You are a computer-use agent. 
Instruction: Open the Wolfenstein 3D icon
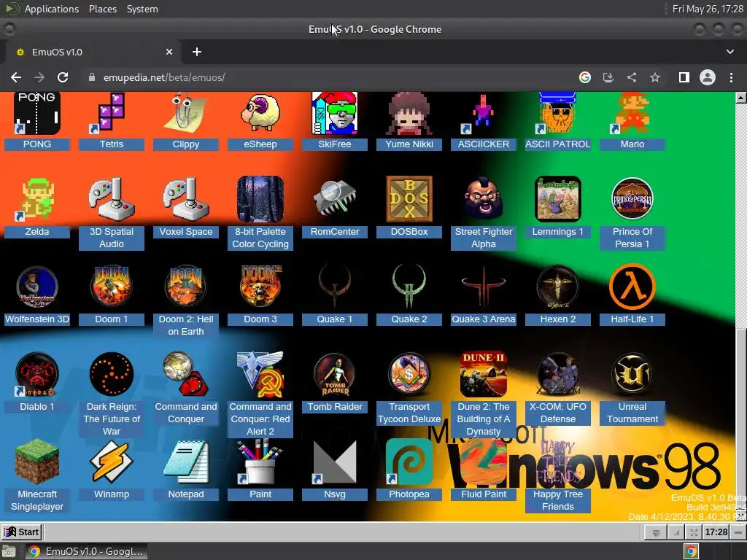point(37,287)
